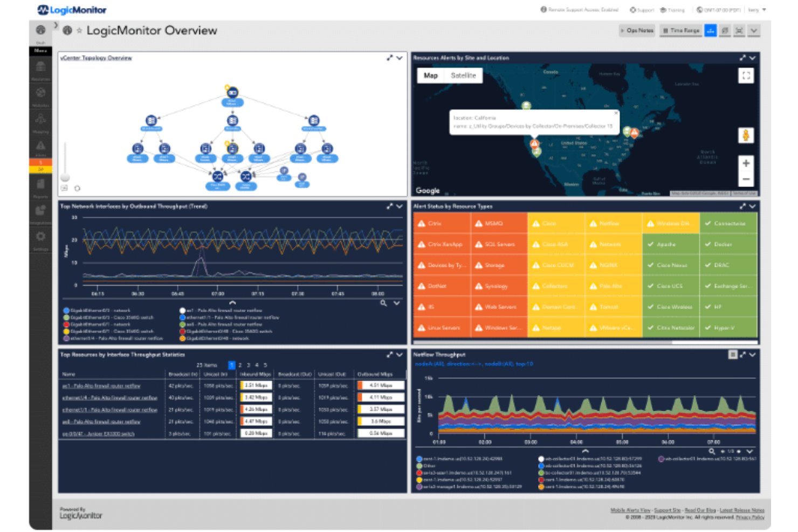Open the Time Range selector
Image resolution: width=798 pixels, height=532 pixels.
680,31
